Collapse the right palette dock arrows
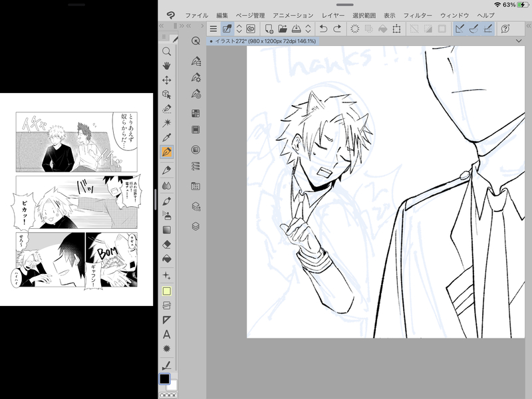This screenshot has width=532, height=399. pos(529,26)
